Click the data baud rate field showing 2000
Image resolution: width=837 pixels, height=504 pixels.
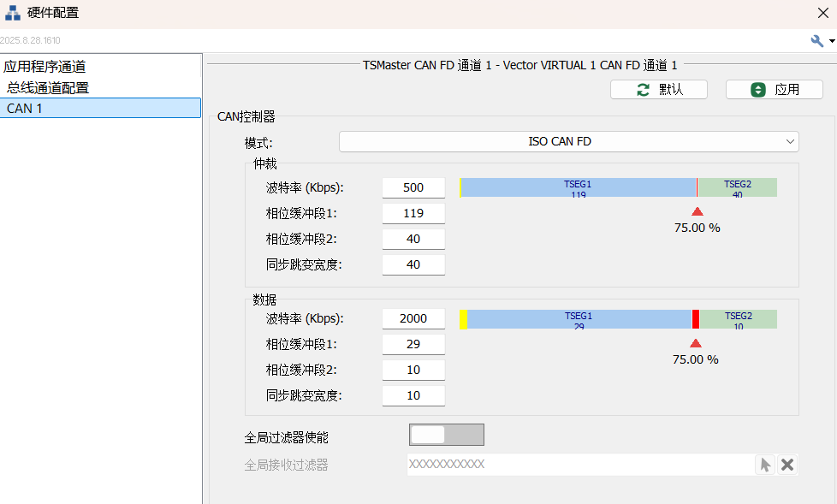click(413, 318)
